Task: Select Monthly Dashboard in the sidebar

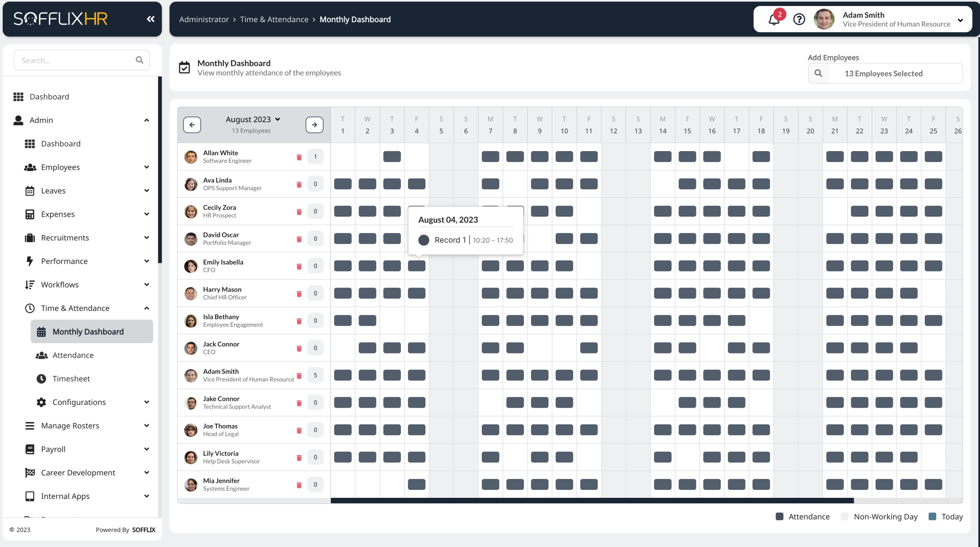Action: pos(92,331)
